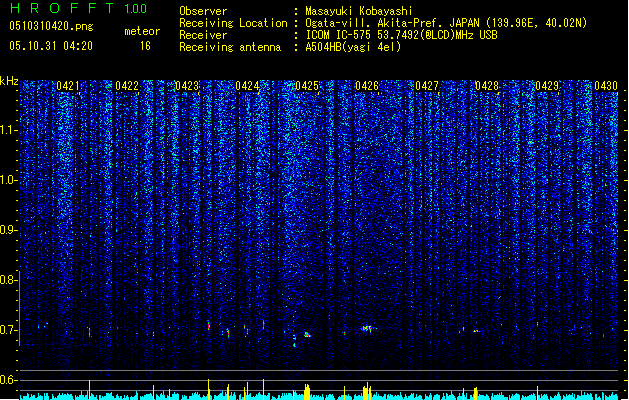Click the Receiving Location label
Viewport: 629px width, 400px height.
pos(233,23)
